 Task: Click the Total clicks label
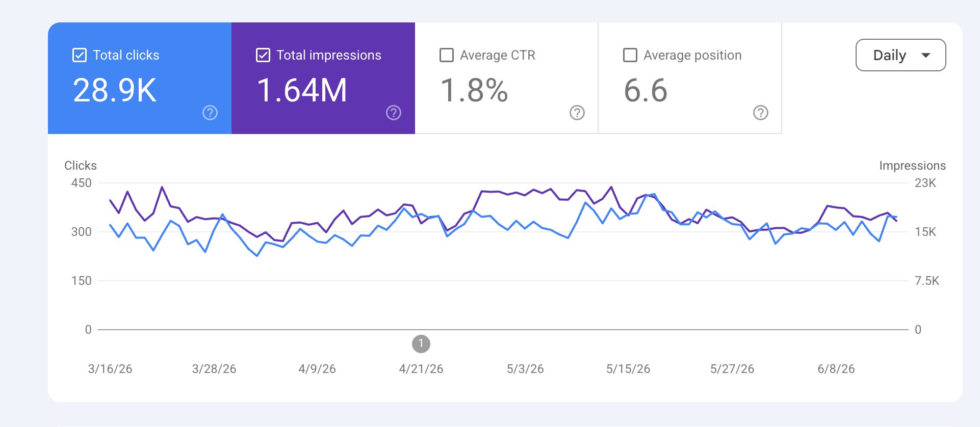click(x=126, y=55)
